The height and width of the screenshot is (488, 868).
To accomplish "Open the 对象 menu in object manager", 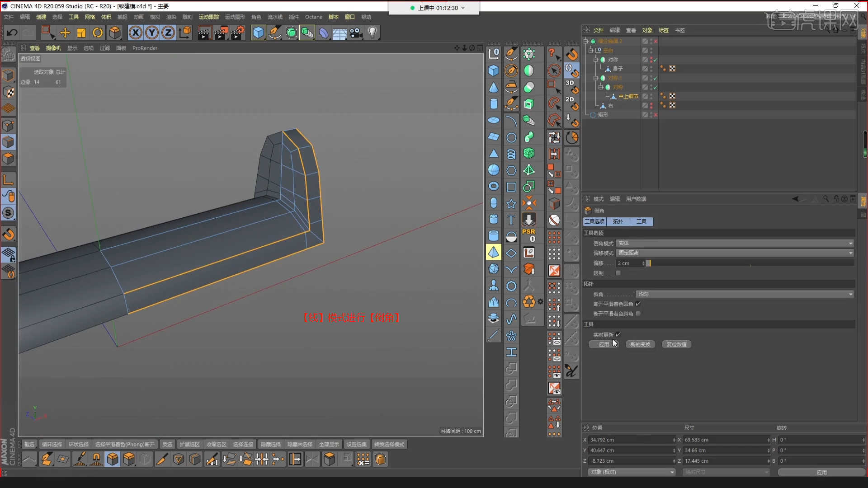I will coord(647,30).
